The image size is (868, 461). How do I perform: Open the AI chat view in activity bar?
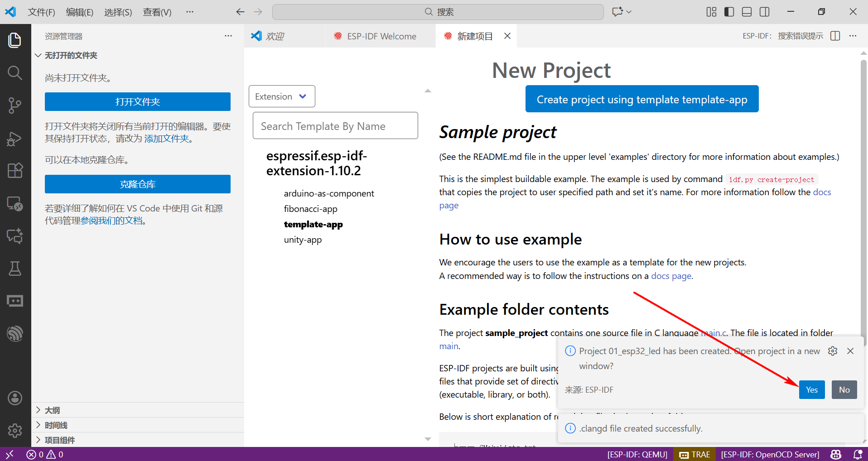(x=15, y=236)
